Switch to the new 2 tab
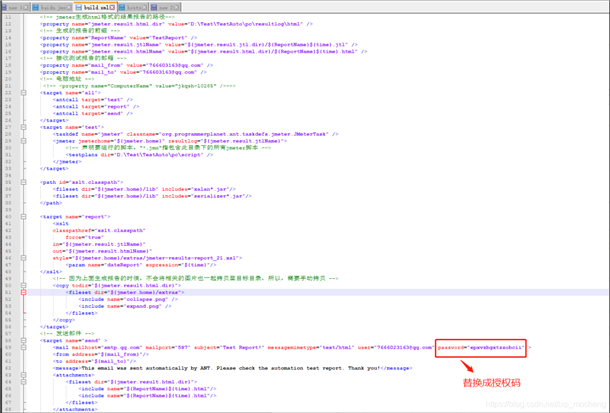This screenshot has width=610, height=413. pyautogui.click(x=163, y=7)
